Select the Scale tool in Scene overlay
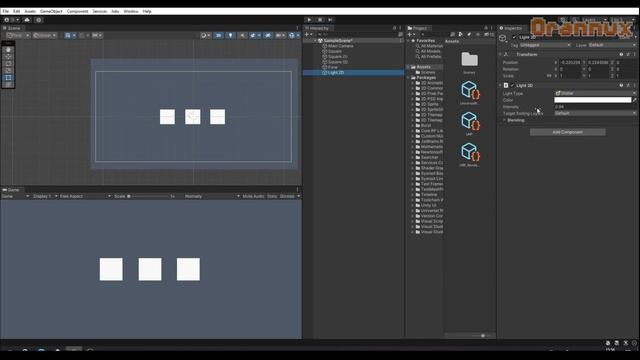This screenshot has width=640, height=360. [x=8, y=71]
